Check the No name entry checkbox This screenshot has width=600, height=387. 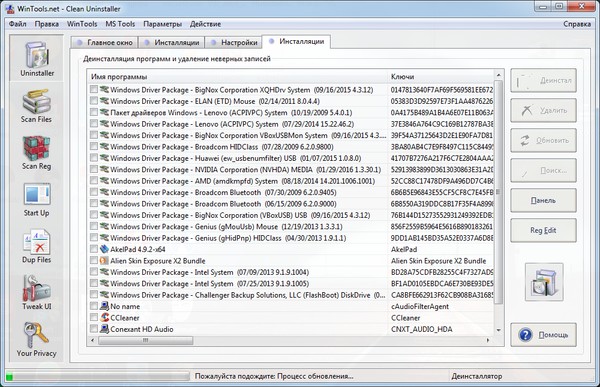coord(94,306)
